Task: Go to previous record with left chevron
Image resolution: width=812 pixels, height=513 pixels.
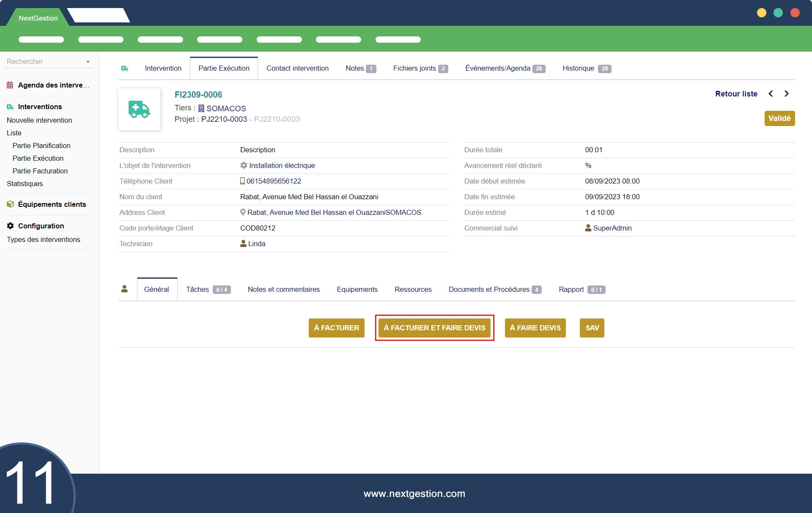Action: click(x=771, y=94)
